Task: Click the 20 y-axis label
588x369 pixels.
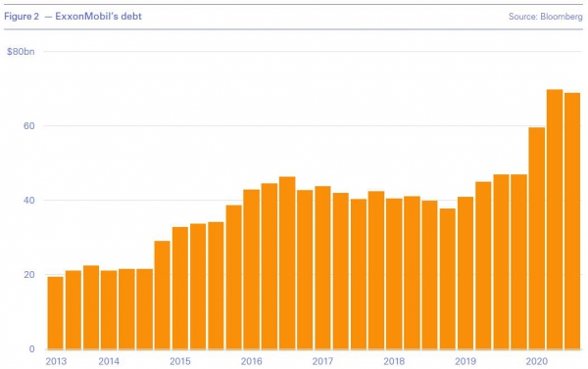Action: [x=28, y=275]
